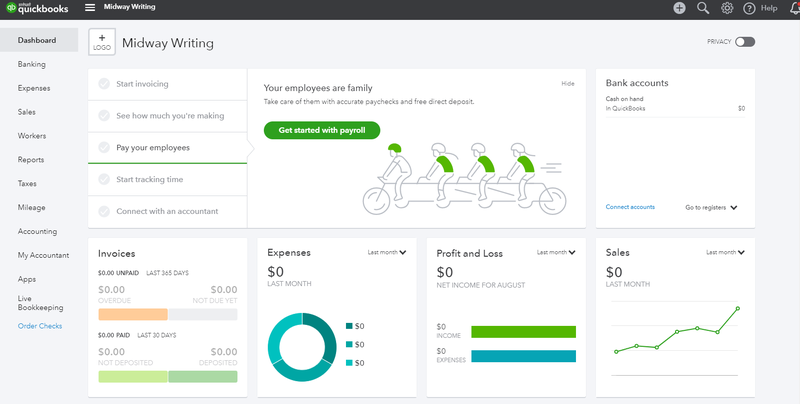The height and width of the screenshot is (404, 800).
Task: Select See how much you're making
Action: (x=167, y=116)
